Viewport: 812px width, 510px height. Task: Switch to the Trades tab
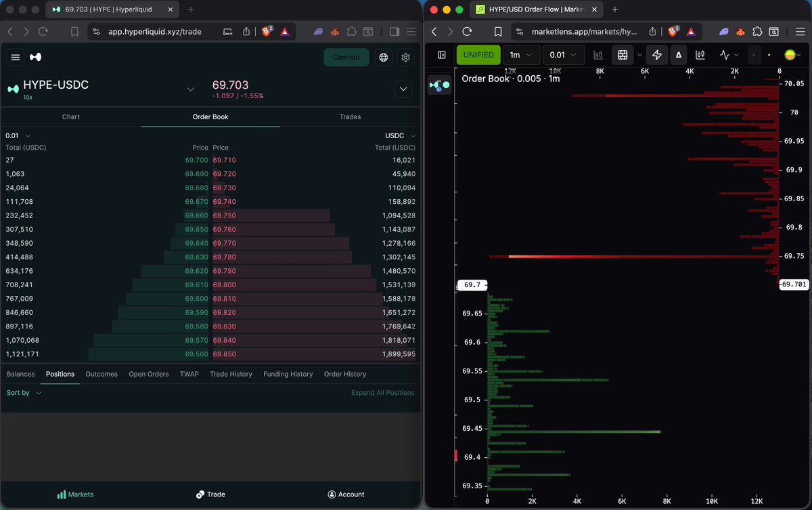tap(350, 116)
